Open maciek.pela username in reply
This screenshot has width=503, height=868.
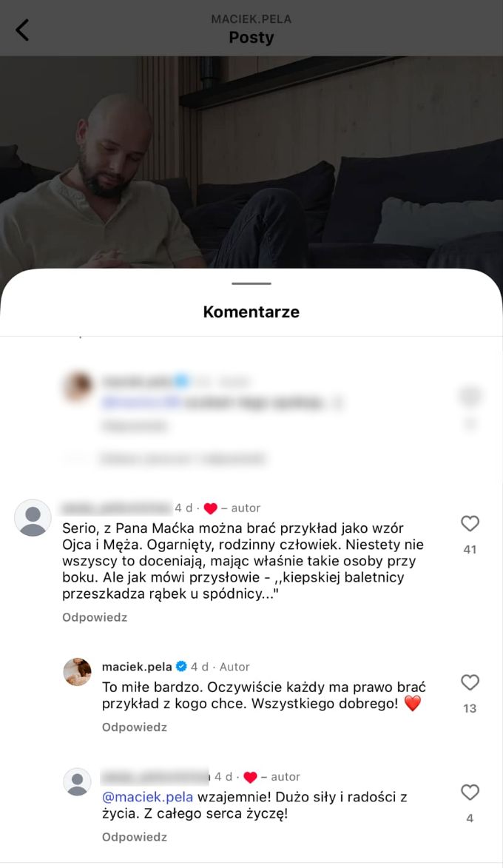(137, 667)
